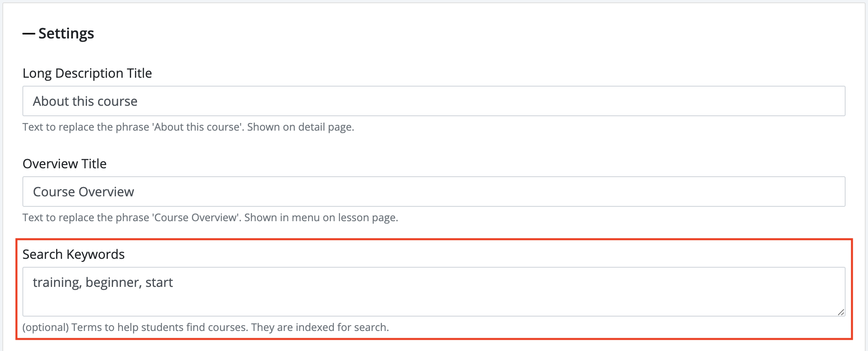The width and height of the screenshot is (868, 351).
Task: Collapse Settings section via the dash icon
Action: (29, 34)
